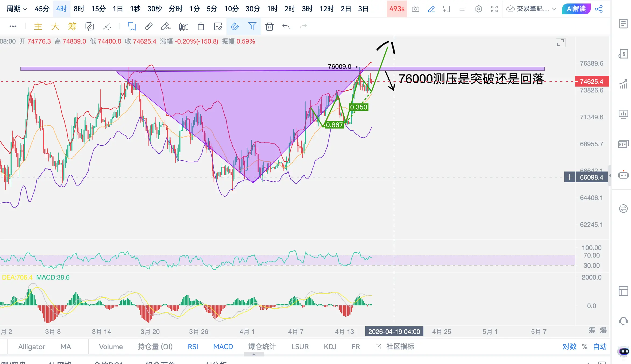The width and height of the screenshot is (631, 364).
Task: Click the trash delete drawings icon
Action: pos(269,26)
